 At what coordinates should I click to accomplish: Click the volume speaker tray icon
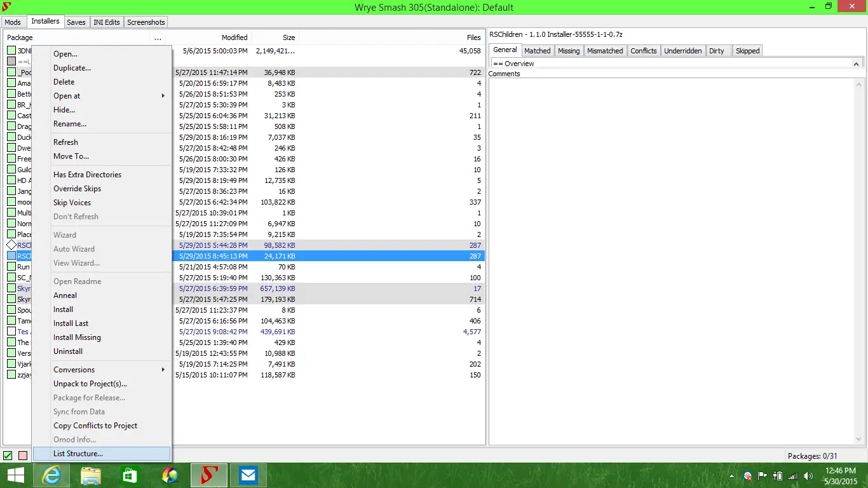[808, 475]
